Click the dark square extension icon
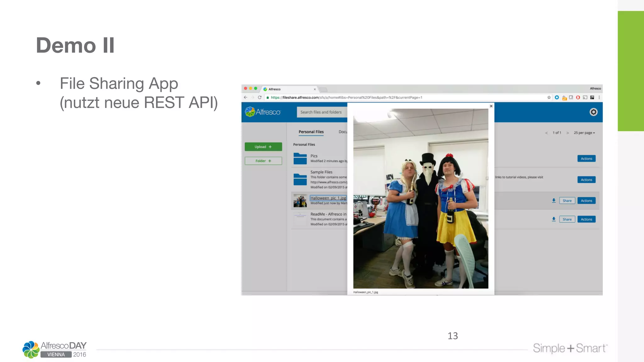The height and width of the screenshot is (362, 644). (x=592, y=97)
